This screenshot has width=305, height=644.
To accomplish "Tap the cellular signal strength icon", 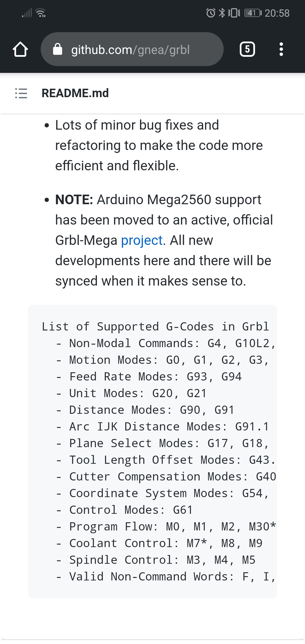I will [27, 13].
